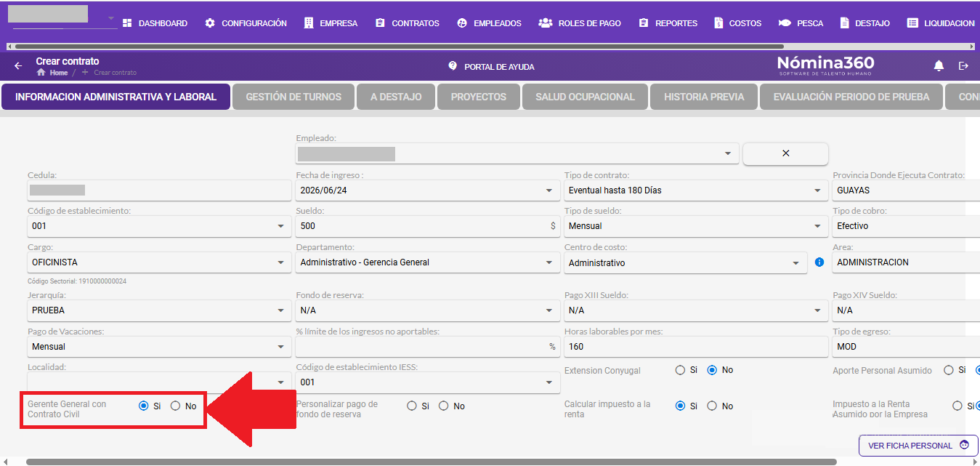Select No for Calcular impuesto a la renta

click(712, 406)
